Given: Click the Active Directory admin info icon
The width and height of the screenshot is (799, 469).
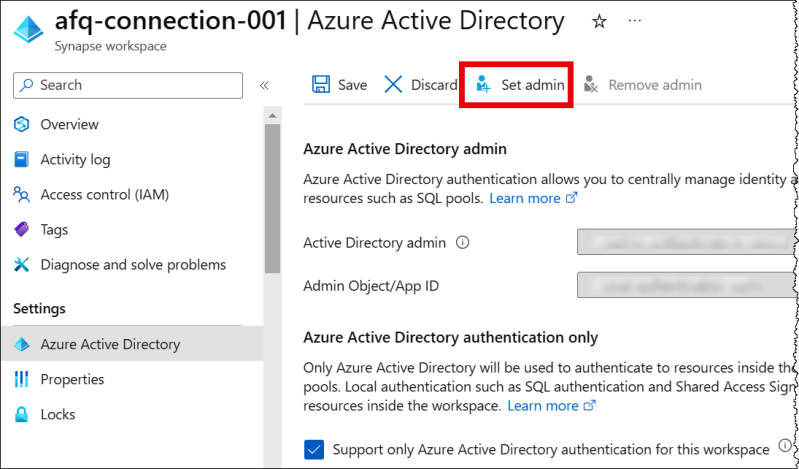Looking at the screenshot, I should click(463, 242).
